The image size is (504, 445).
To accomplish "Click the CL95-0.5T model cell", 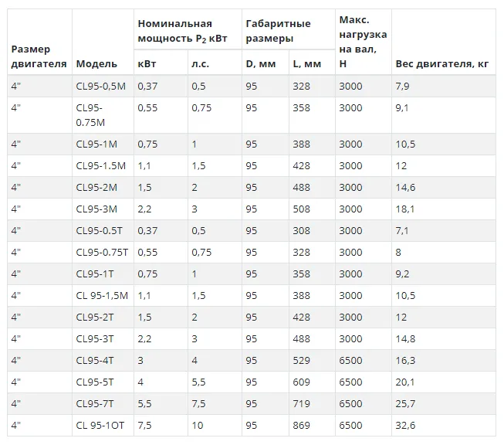I will (x=103, y=231).
